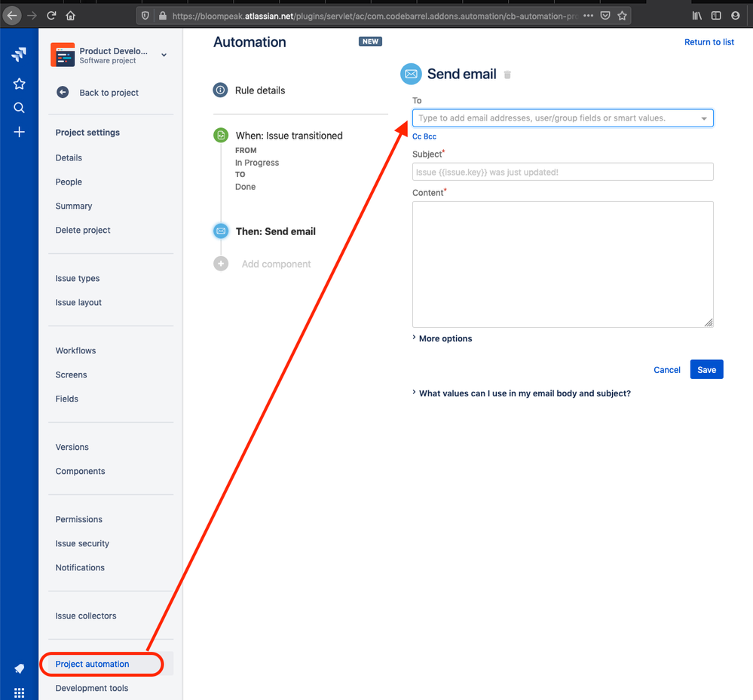Click the browser back arrow button
Viewport: 753px width, 700px height.
(x=12, y=16)
